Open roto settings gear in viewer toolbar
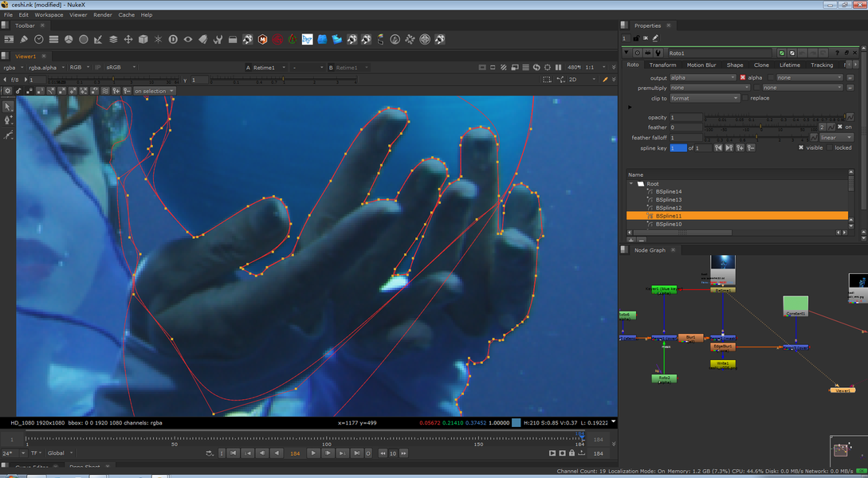The width and height of the screenshot is (868, 478). (8, 91)
